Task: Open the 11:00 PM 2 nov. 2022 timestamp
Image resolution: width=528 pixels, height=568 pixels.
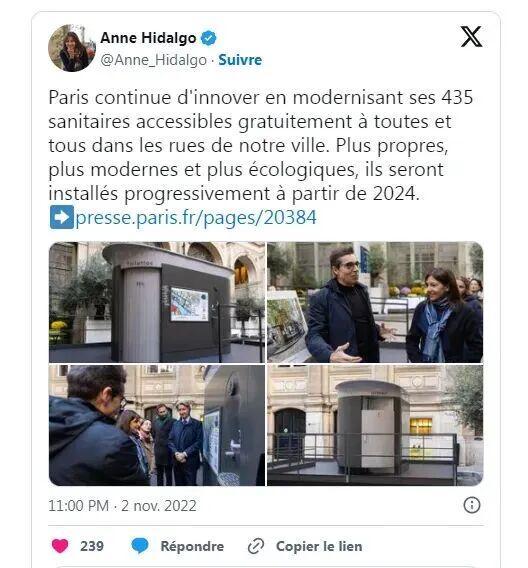Action: (x=122, y=506)
